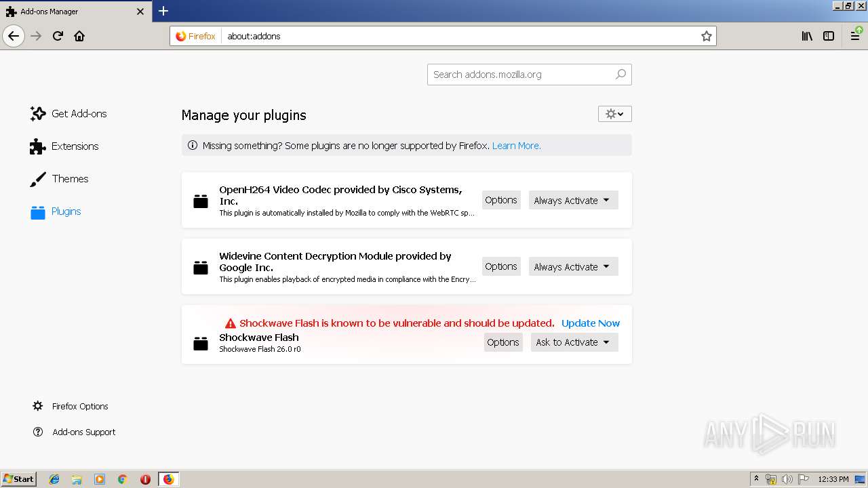The height and width of the screenshot is (488, 868).
Task: Open Options for OpenH264 Video Codec
Action: [501, 200]
